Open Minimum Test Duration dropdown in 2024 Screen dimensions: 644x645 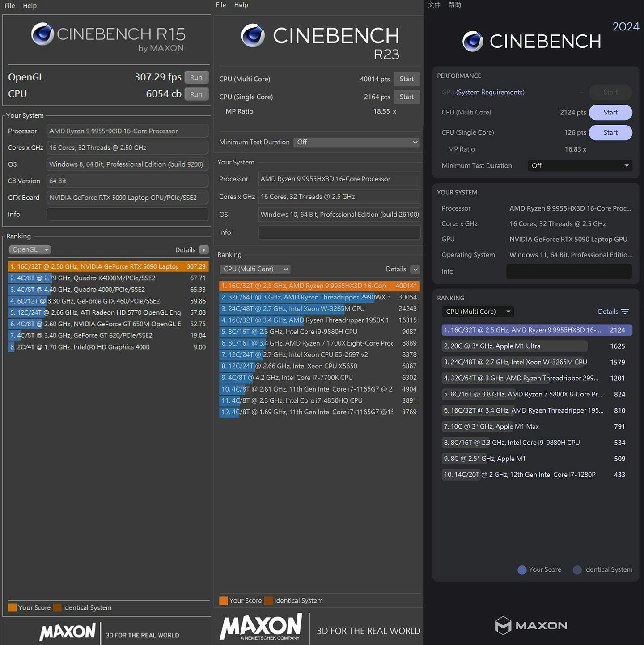580,165
